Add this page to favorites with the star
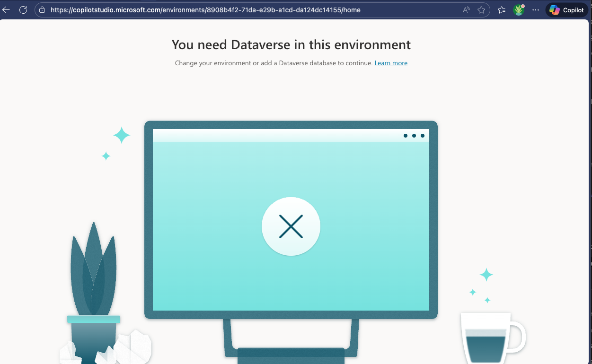 coord(481,10)
